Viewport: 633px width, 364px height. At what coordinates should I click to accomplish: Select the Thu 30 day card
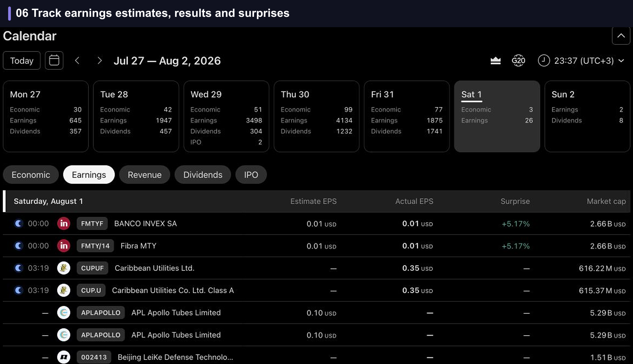[x=316, y=116]
